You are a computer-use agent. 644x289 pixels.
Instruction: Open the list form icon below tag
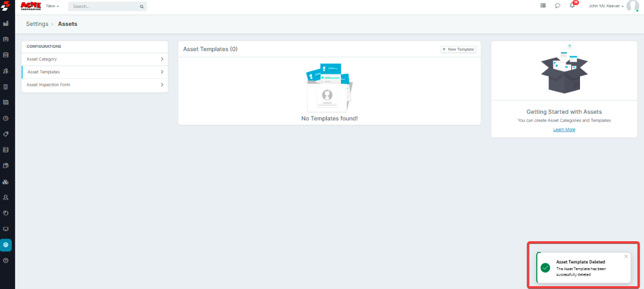[x=6, y=150]
